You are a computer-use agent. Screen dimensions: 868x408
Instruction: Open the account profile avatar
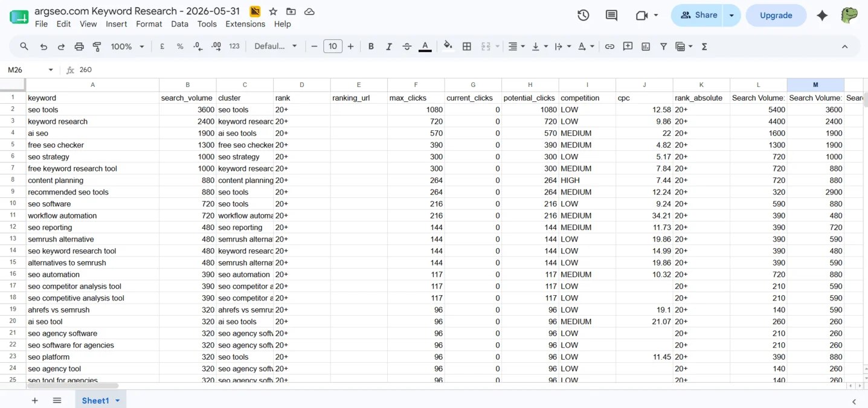click(849, 16)
